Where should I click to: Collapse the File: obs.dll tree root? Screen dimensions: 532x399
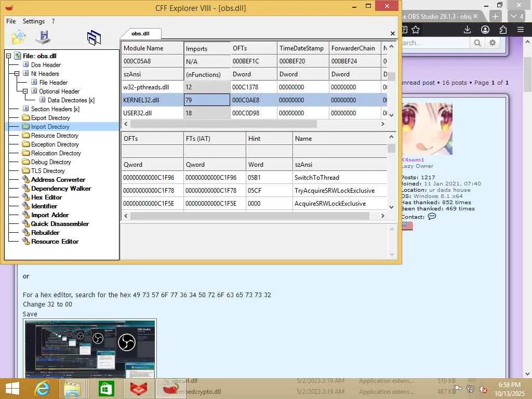click(x=9, y=56)
